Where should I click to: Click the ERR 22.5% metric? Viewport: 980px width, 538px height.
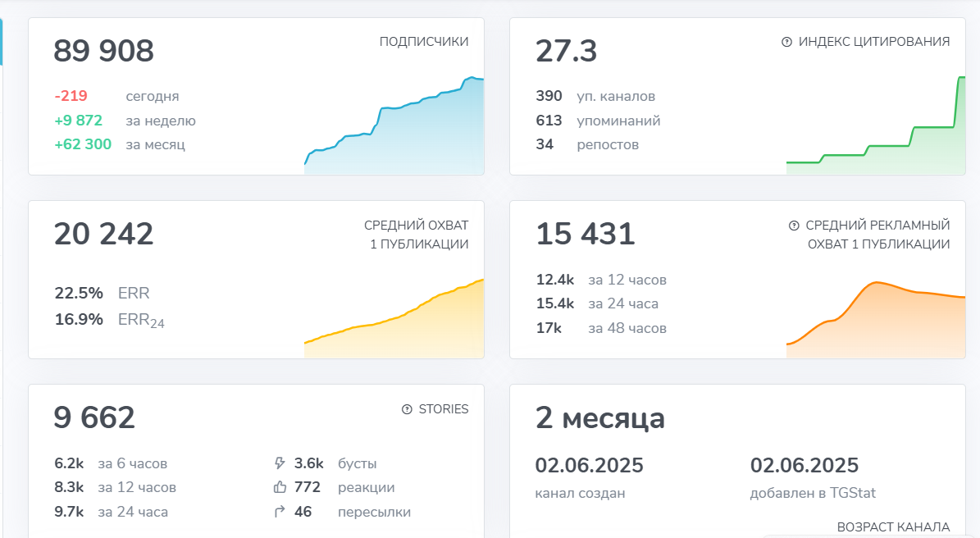click(102, 293)
